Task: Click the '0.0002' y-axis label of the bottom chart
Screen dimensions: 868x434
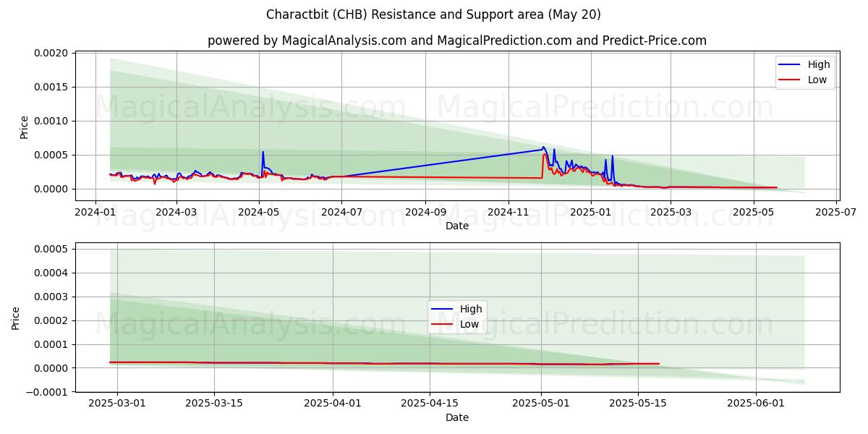Action: coord(51,321)
